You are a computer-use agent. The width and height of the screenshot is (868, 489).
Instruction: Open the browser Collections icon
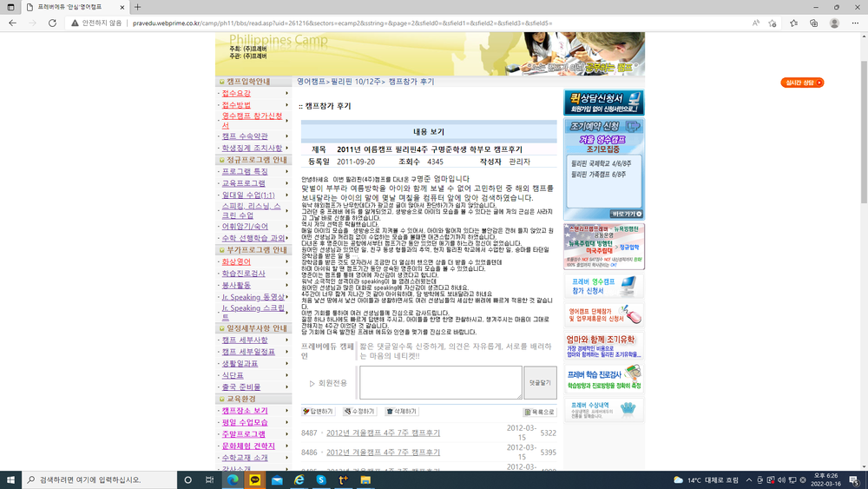click(814, 23)
